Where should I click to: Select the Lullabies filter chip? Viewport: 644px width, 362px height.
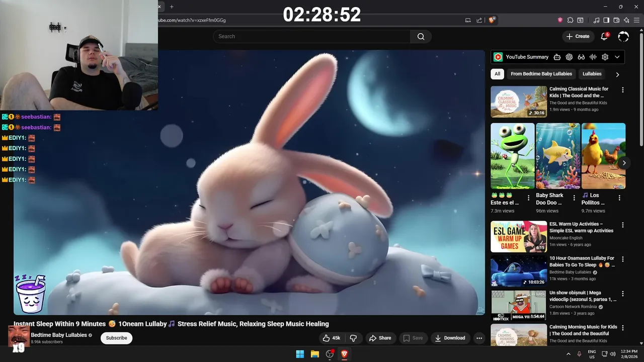(592, 74)
